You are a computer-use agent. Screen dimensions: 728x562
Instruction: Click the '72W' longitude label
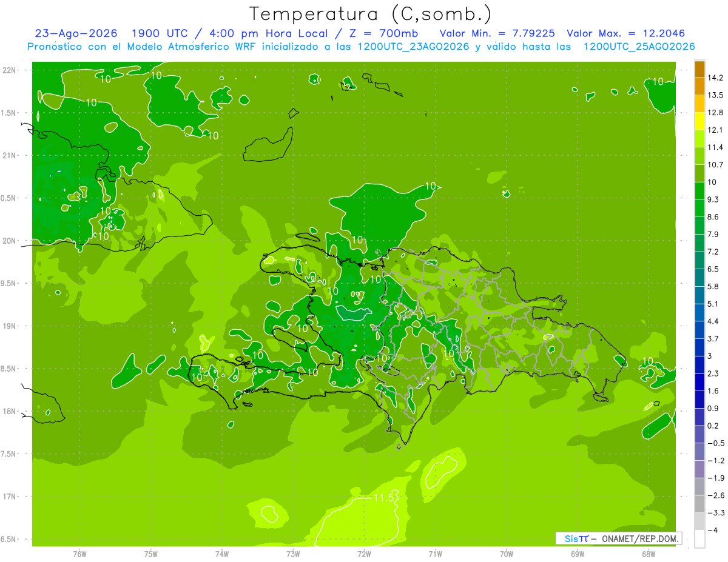(x=364, y=554)
